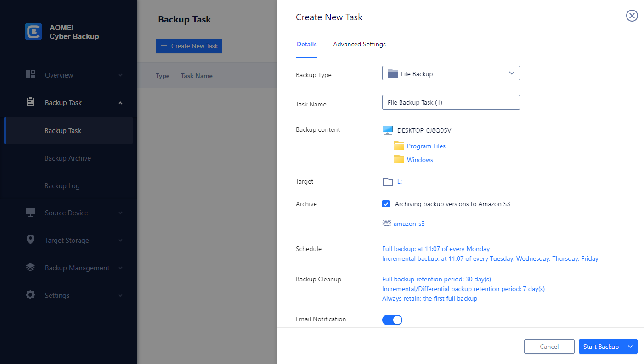This screenshot has width=644, height=364.
Task: Collapse the Backup Task sidebar section
Action: 120,103
